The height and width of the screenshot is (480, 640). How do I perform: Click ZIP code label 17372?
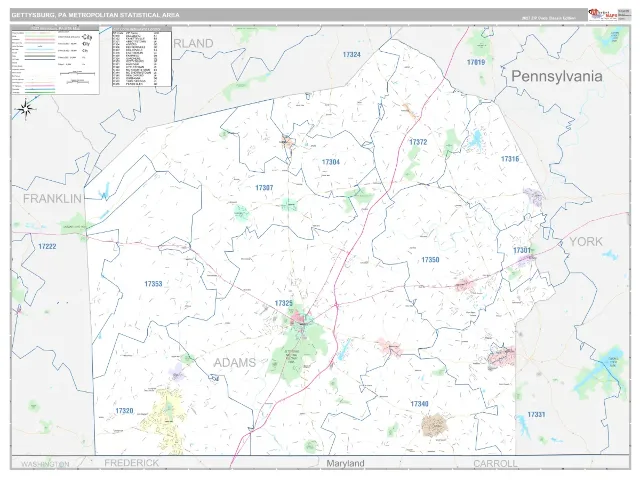[418, 142]
